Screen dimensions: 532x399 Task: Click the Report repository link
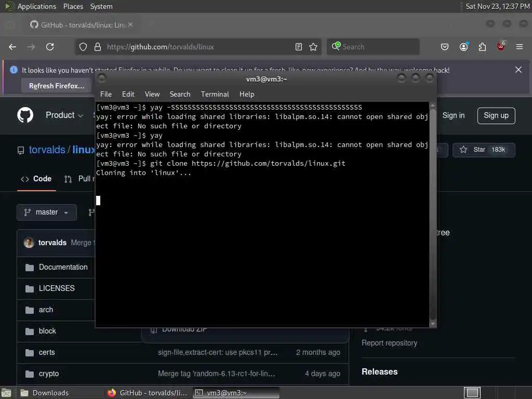[389, 343]
